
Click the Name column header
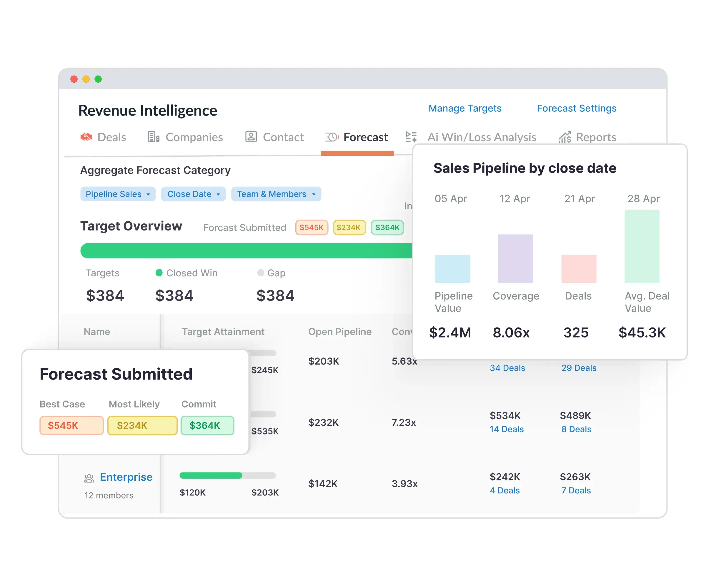pyautogui.click(x=97, y=332)
